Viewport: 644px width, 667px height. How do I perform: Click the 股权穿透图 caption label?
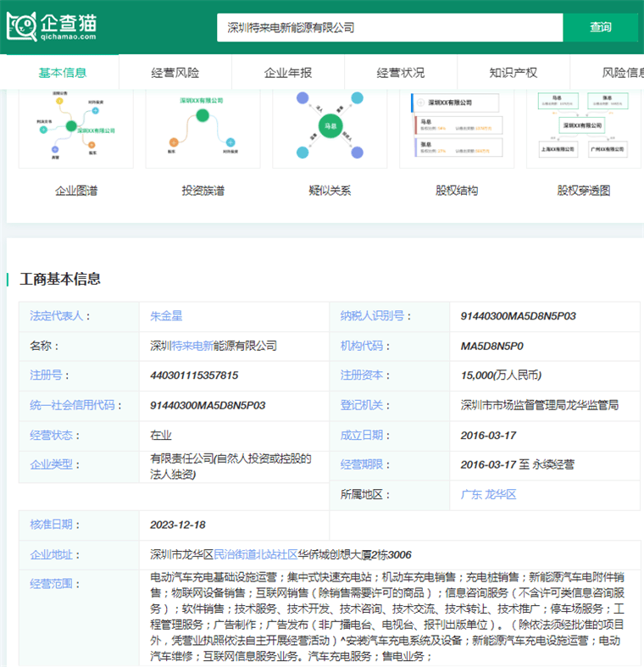coord(584,191)
